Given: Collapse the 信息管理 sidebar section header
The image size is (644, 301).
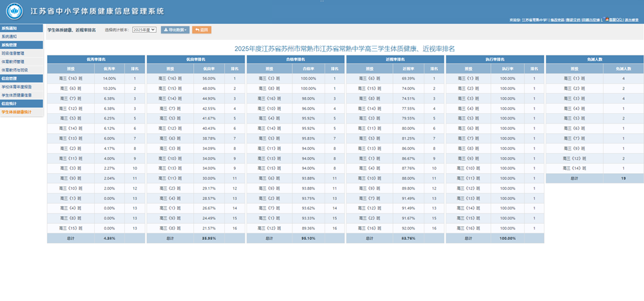Looking at the screenshot, I should click(10, 78).
